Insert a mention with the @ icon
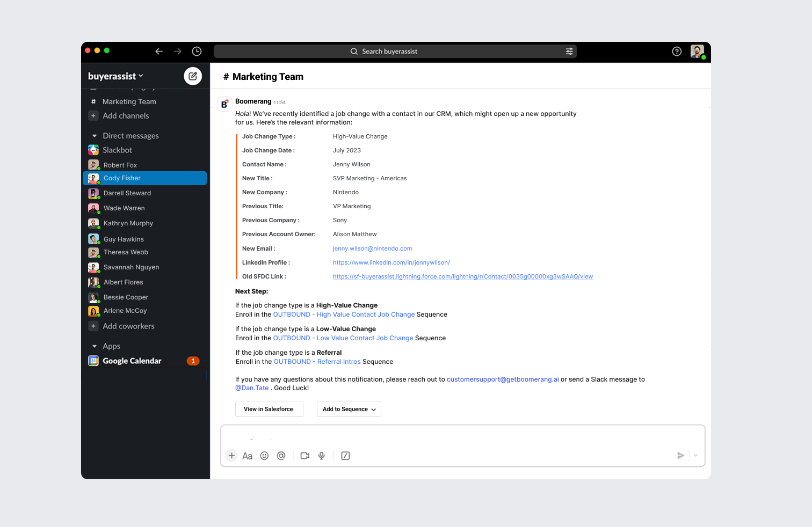Image resolution: width=812 pixels, height=527 pixels. click(281, 456)
